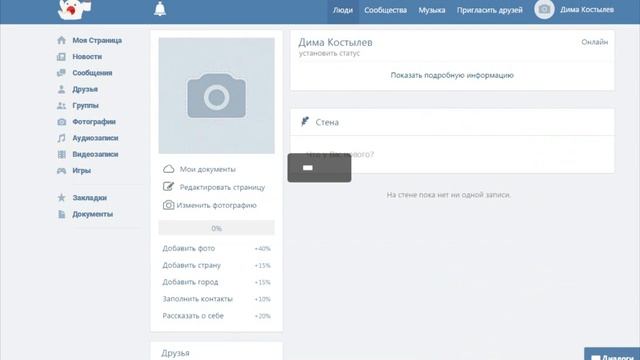Open Фотографии in the sidebar
This screenshot has width=640, height=360.
pyautogui.click(x=94, y=122)
